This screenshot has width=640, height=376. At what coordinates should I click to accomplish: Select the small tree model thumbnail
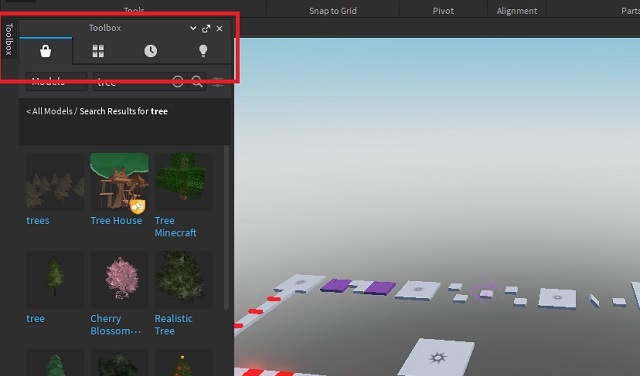click(55, 280)
